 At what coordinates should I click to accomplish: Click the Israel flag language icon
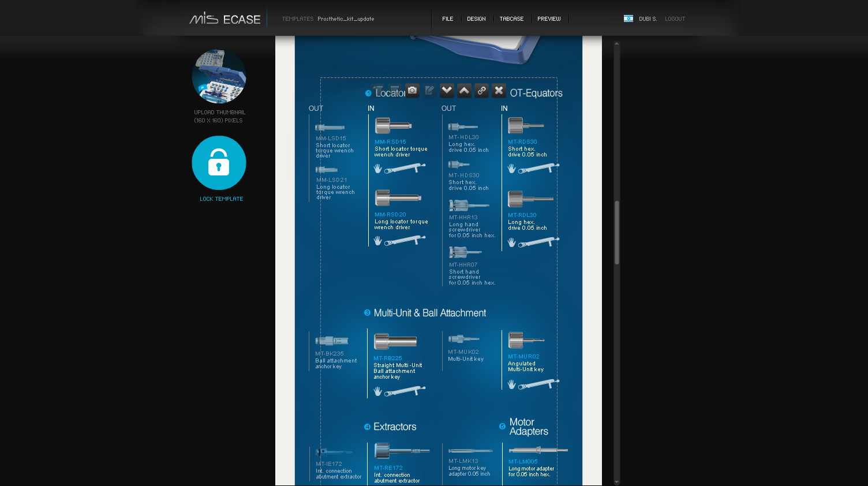pos(628,18)
